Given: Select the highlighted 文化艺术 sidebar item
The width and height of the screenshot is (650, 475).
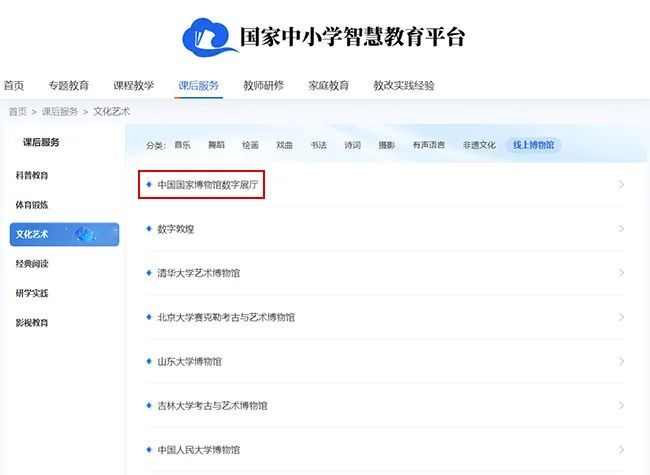Looking at the screenshot, I should 64,234.
